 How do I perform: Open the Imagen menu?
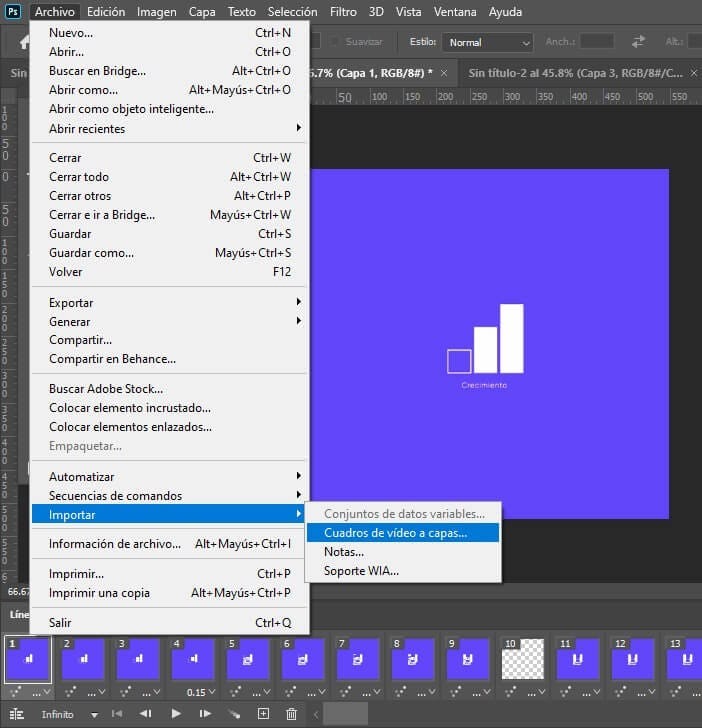pos(156,12)
